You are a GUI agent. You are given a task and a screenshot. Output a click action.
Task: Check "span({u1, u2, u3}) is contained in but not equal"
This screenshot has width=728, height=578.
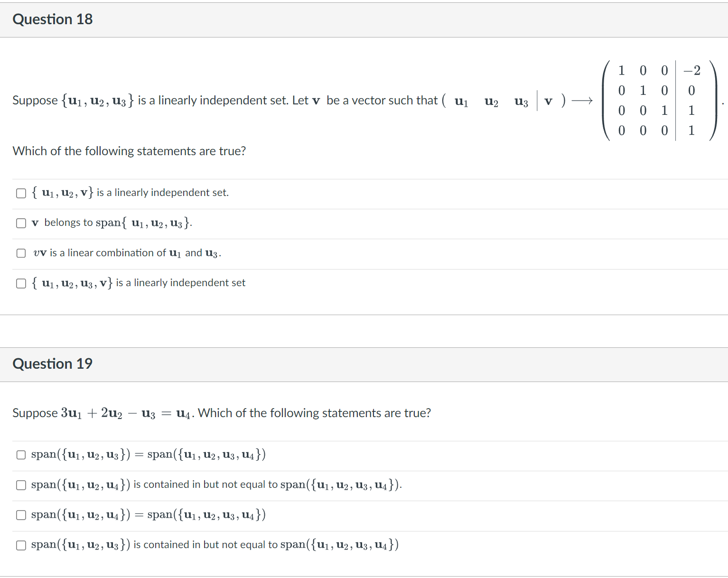click(x=21, y=545)
